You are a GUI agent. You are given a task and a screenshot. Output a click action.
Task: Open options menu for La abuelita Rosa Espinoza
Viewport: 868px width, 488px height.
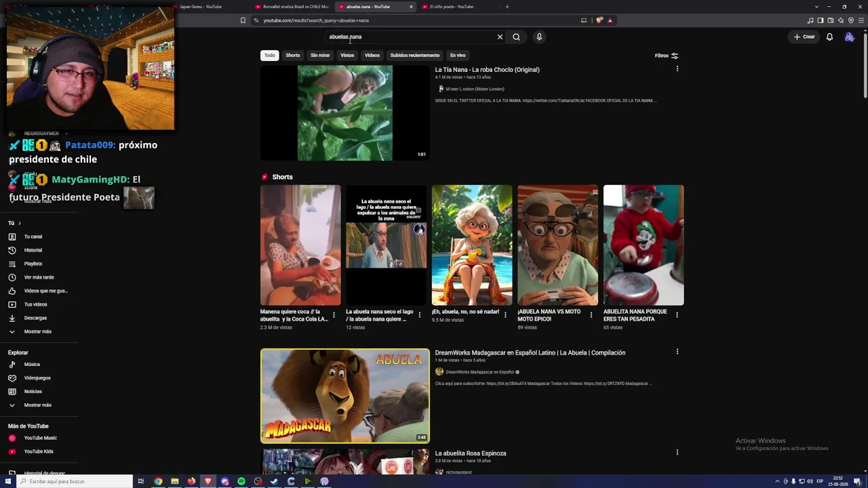click(x=677, y=452)
